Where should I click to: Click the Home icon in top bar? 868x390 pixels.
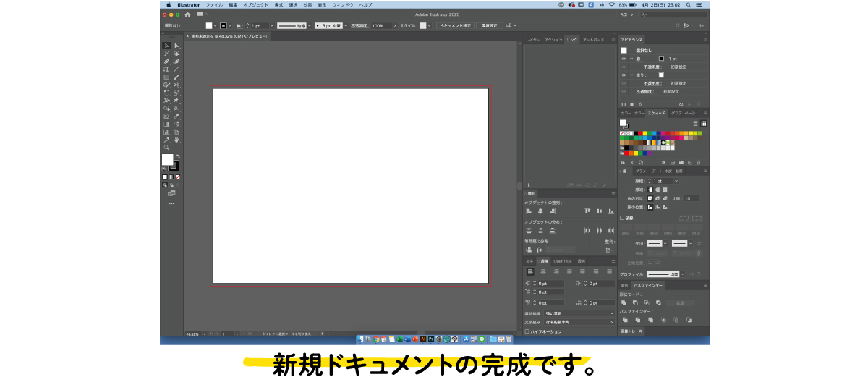[x=188, y=14]
